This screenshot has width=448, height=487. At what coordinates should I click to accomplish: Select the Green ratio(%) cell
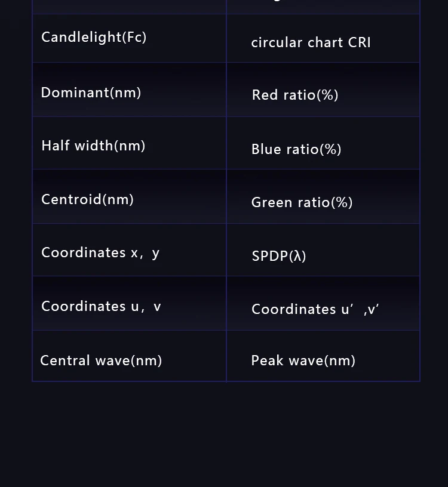pos(302,202)
